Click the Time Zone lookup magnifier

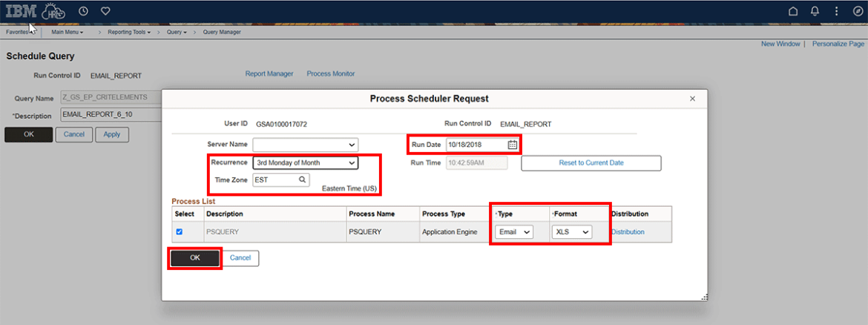coord(302,180)
